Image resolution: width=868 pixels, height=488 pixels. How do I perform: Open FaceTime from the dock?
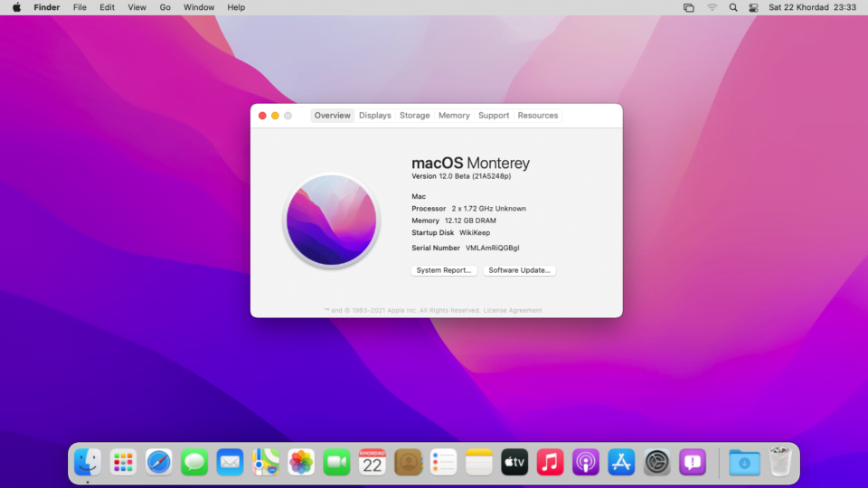(336, 463)
